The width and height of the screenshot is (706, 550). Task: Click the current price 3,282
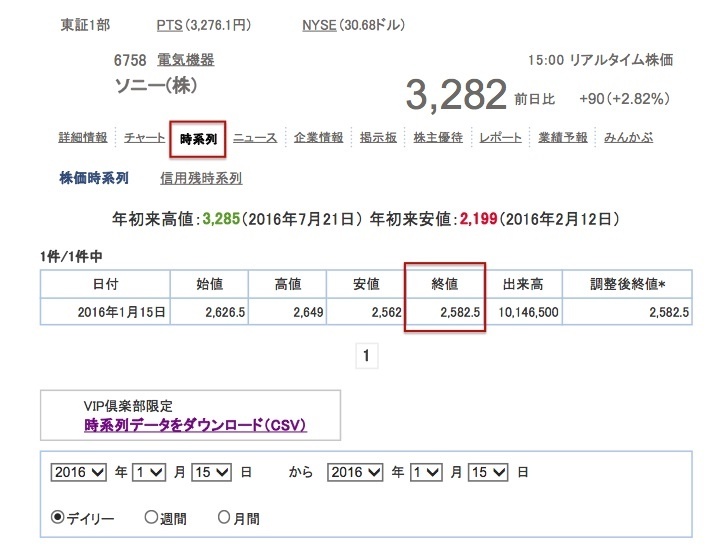point(456,95)
